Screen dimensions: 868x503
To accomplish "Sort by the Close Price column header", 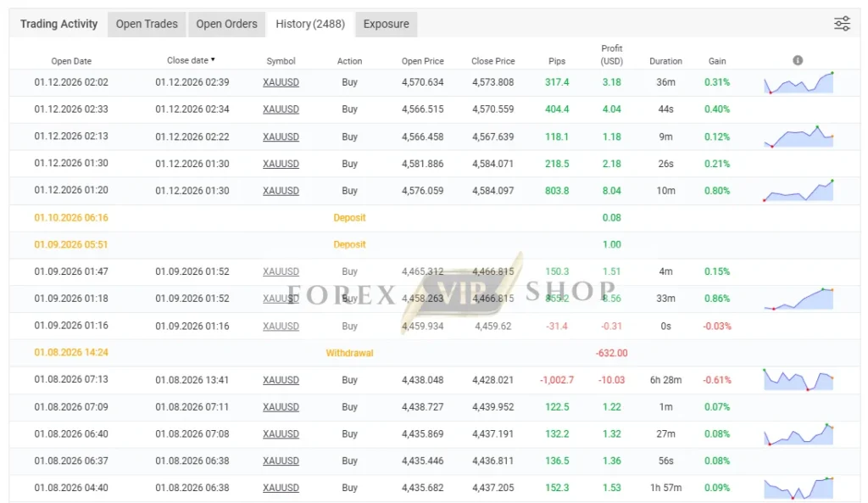I will pyautogui.click(x=493, y=61).
